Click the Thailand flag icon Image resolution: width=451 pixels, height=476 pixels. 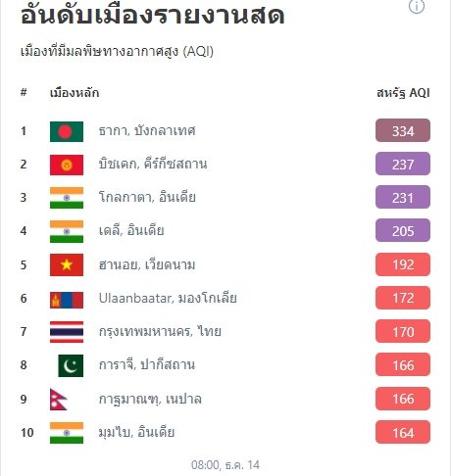point(67,332)
